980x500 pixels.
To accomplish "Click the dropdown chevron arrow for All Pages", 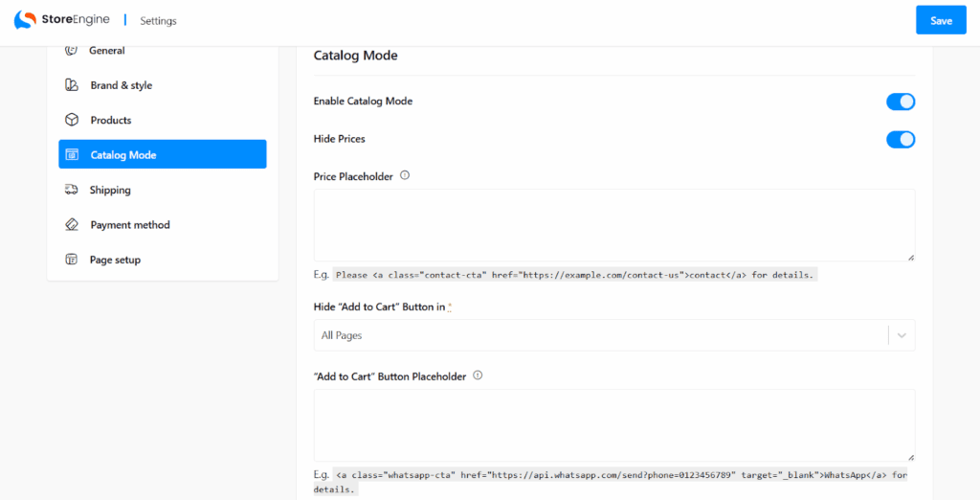I will tap(902, 335).
